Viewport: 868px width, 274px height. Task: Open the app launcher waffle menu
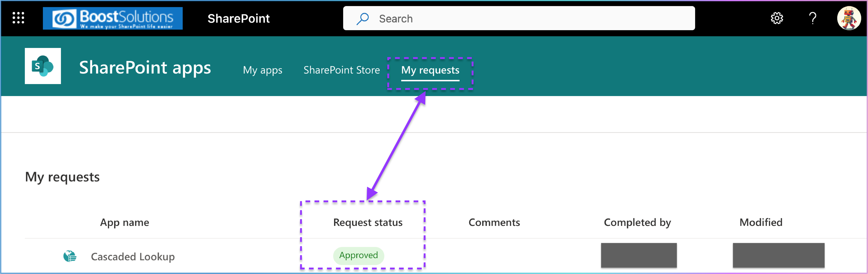coord(18,18)
